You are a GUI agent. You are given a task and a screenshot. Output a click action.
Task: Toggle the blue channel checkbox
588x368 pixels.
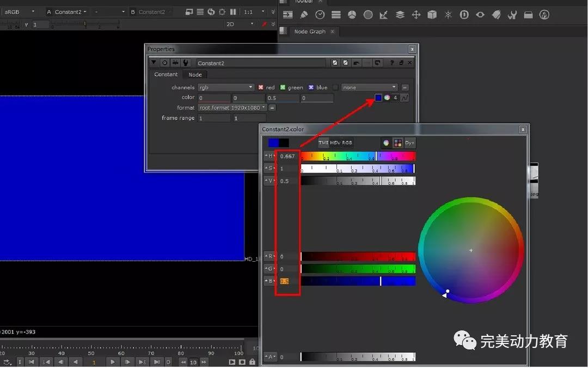[x=311, y=87]
